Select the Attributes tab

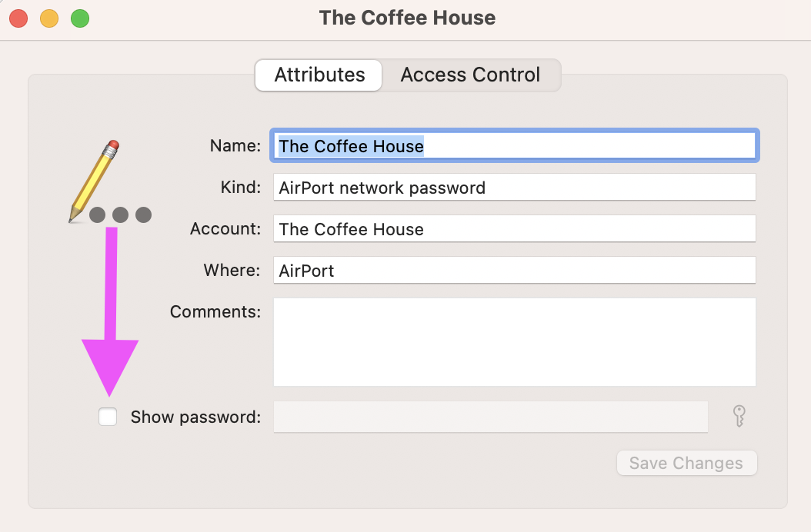318,75
